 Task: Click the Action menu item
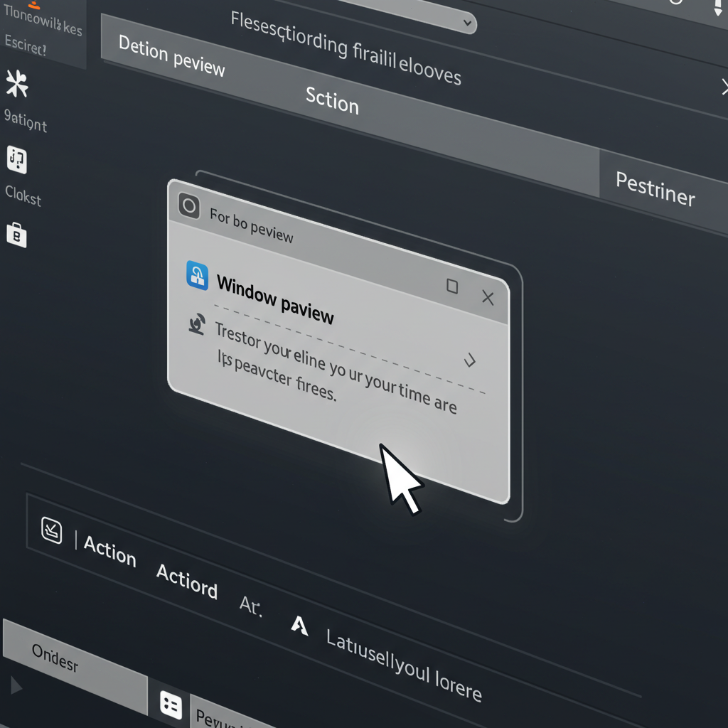click(x=110, y=551)
